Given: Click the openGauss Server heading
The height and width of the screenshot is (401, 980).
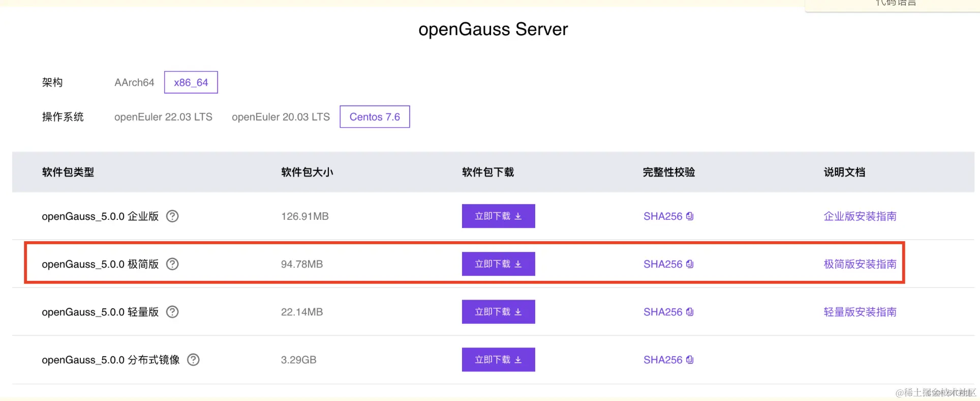Looking at the screenshot, I should [493, 30].
